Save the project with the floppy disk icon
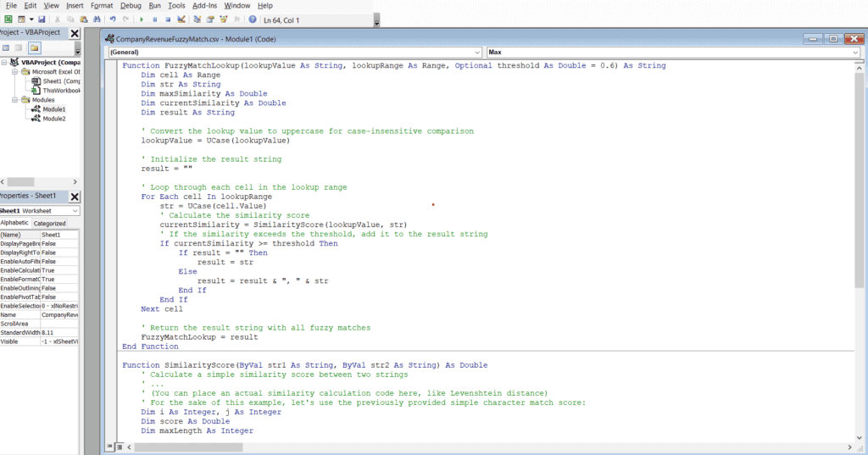The width and height of the screenshot is (868, 455). tap(42, 19)
